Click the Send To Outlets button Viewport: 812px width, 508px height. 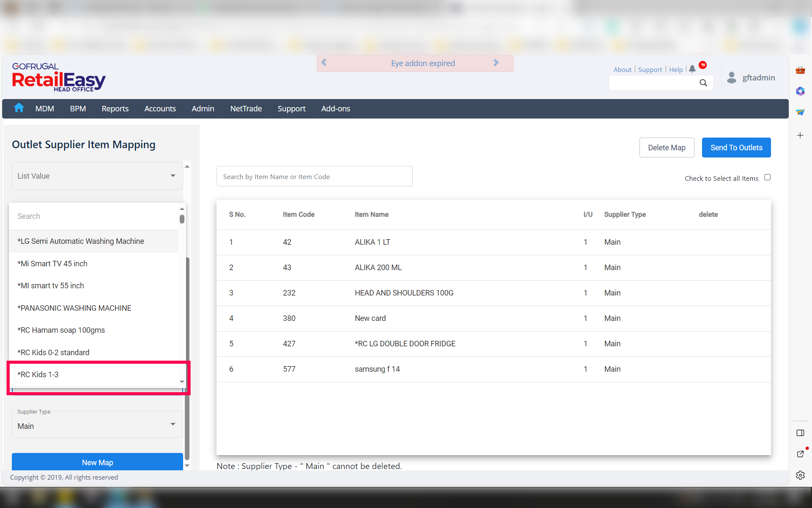tap(736, 148)
